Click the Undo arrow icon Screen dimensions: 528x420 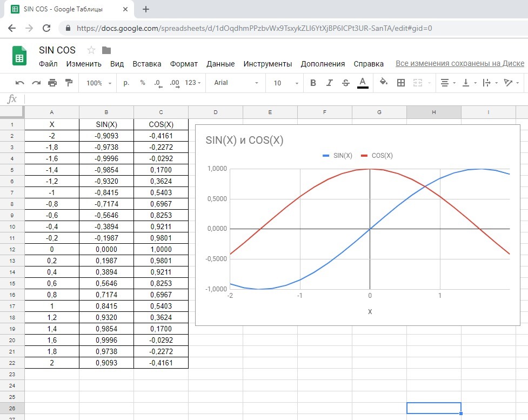pyautogui.click(x=20, y=83)
